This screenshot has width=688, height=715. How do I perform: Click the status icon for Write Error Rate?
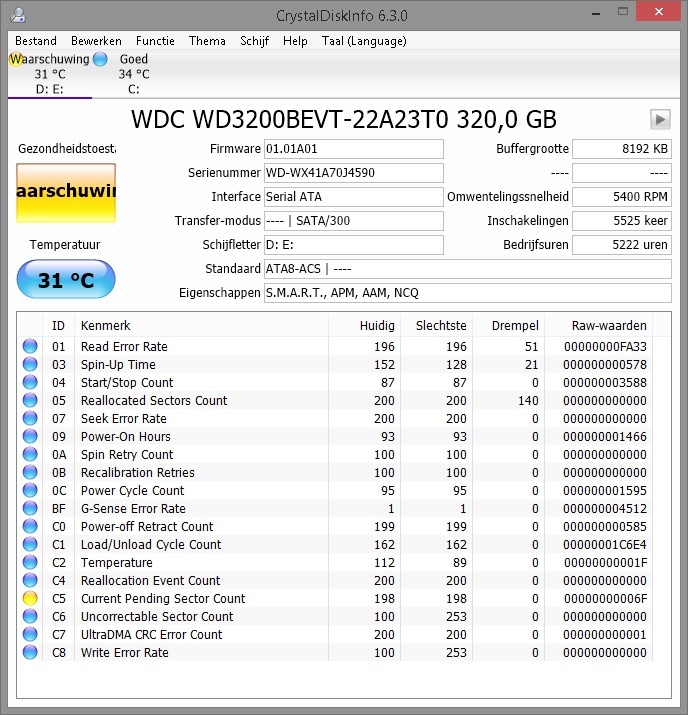[x=30, y=652]
